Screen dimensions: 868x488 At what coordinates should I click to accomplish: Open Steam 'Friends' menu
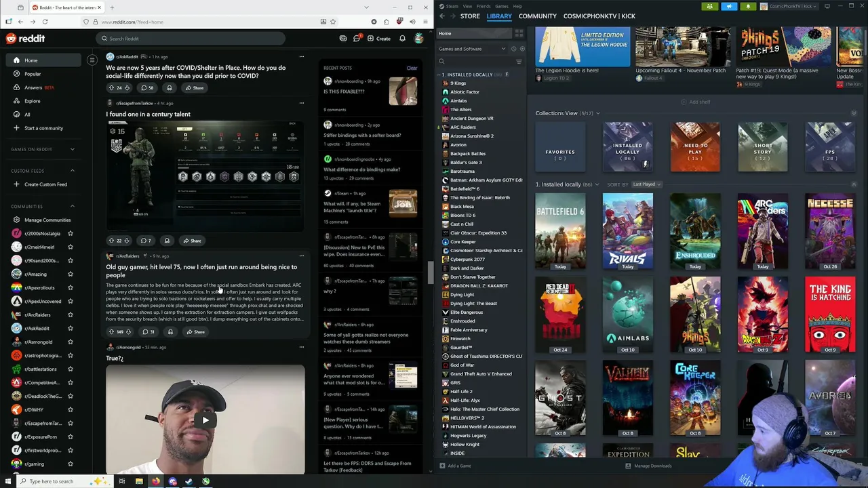point(484,6)
